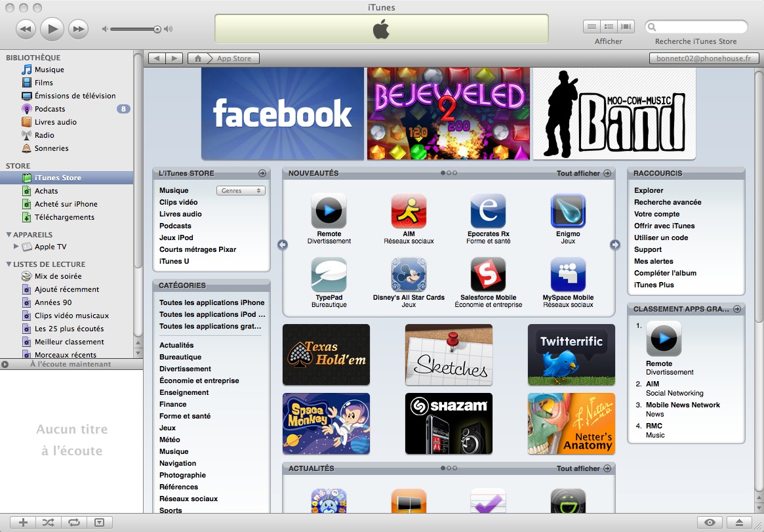
Task: Switch to grouped album view
Action: [x=609, y=27]
